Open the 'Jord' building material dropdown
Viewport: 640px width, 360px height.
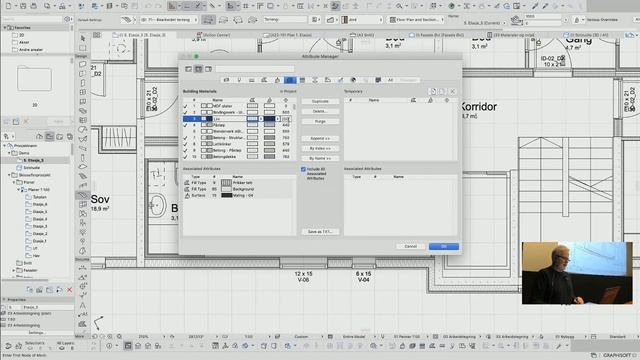point(362,20)
